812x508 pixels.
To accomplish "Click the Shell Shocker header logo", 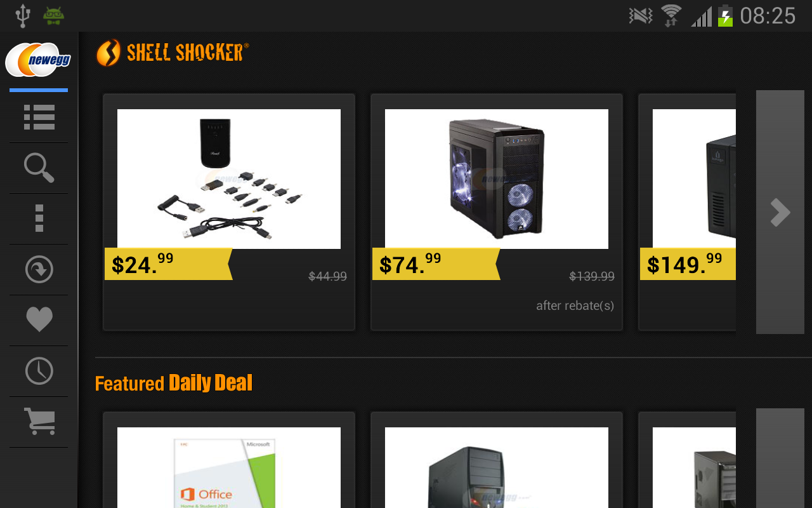I will tap(172, 53).
